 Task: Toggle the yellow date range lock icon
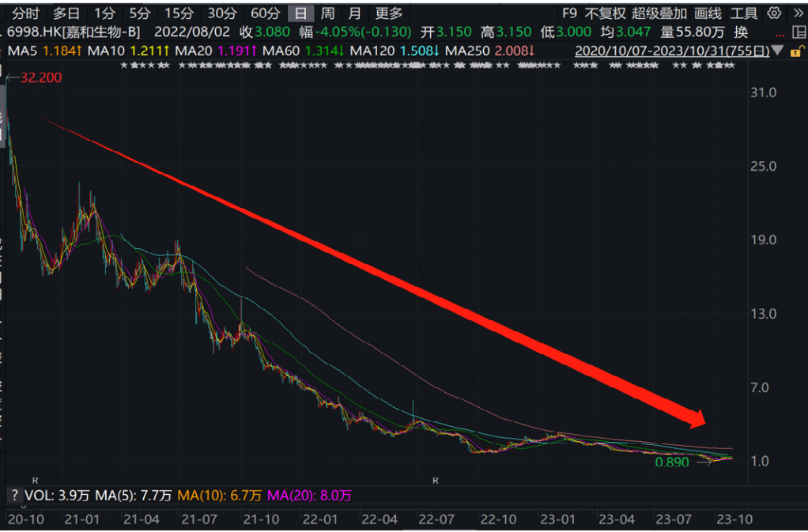click(796, 51)
